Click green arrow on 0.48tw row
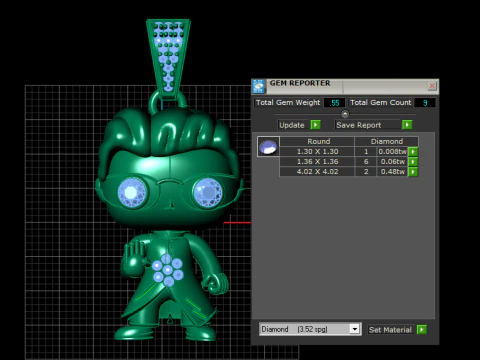Image resolution: width=480 pixels, height=360 pixels. point(413,172)
